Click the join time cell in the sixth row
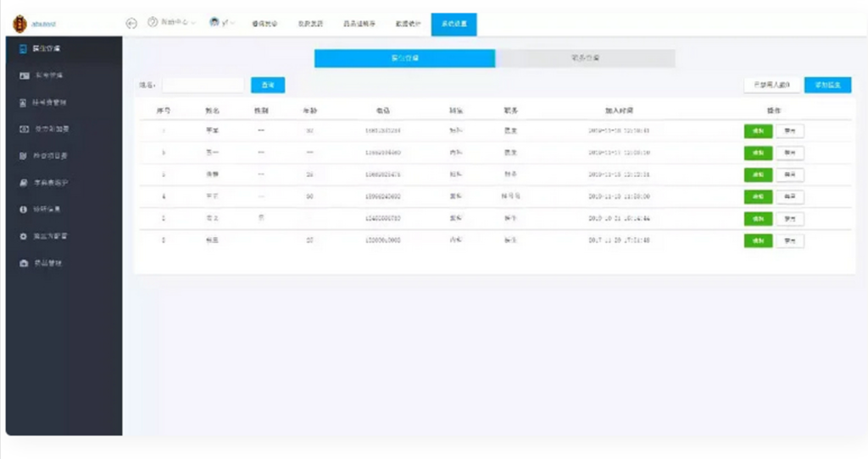Image resolution: width=868 pixels, height=459 pixels. click(x=619, y=241)
